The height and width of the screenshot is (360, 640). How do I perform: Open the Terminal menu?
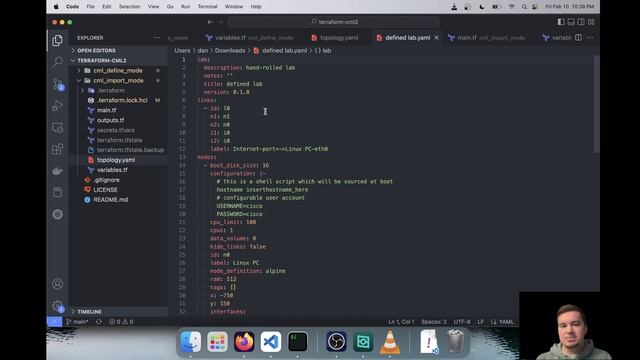coord(207,7)
